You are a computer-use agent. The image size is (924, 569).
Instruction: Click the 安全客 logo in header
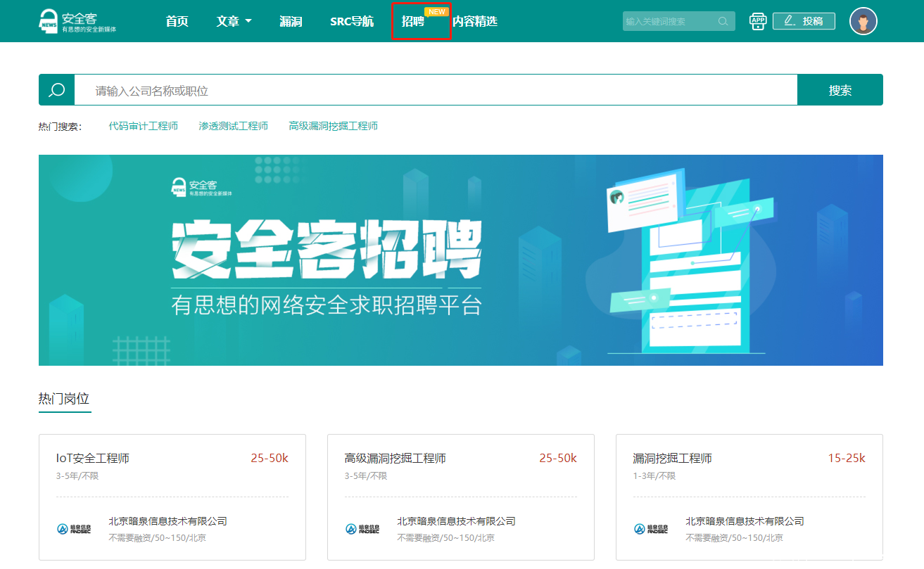coord(77,21)
